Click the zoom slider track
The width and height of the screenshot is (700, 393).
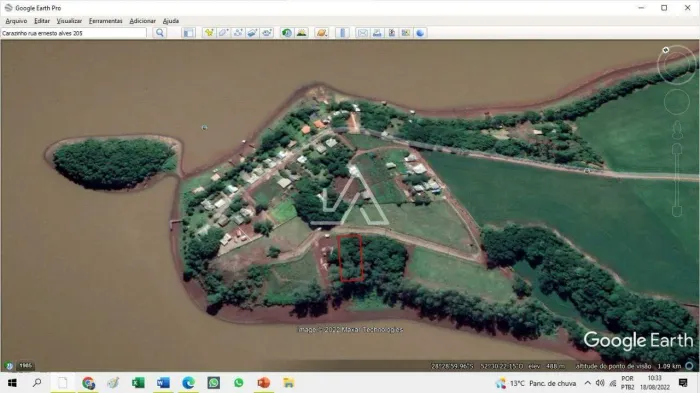pyautogui.click(x=677, y=180)
